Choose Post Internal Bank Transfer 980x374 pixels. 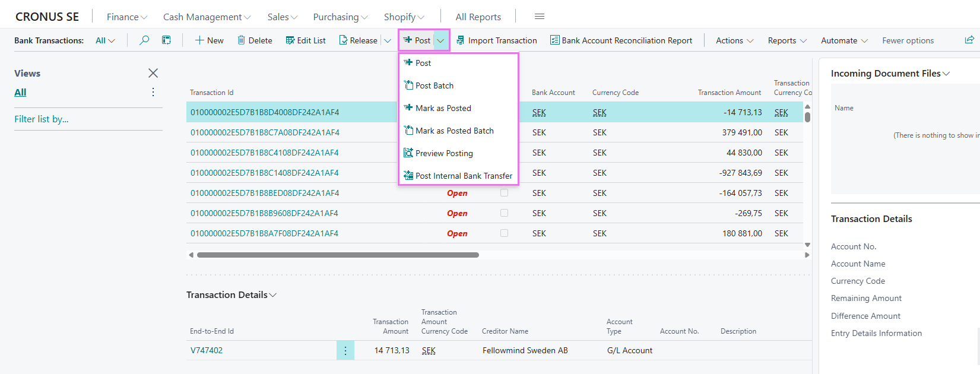tap(458, 176)
